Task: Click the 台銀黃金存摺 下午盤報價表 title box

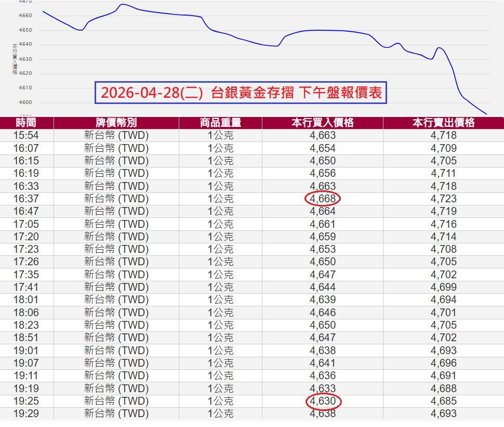Action: tap(241, 93)
